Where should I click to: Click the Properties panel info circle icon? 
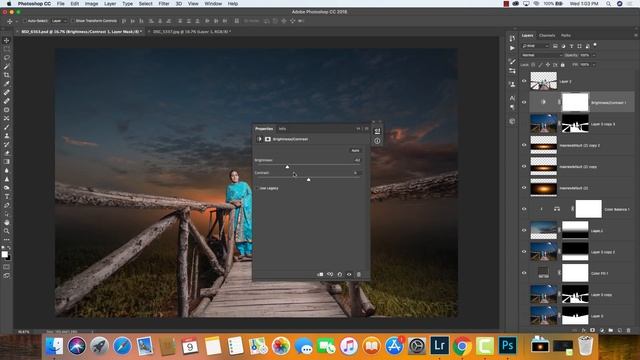[377, 141]
